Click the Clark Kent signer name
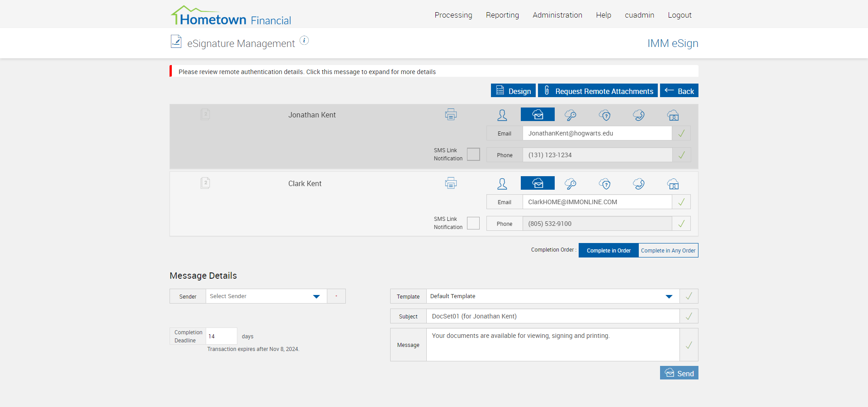The image size is (868, 407). click(305, 183)
